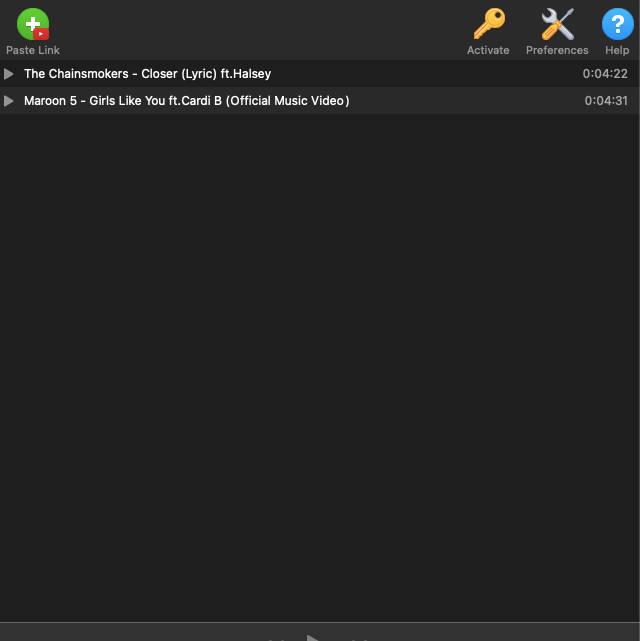Viewport: 640px width, 641px height.
Task: Click the golden key Activate icon
Action: (x=488, y=24)
